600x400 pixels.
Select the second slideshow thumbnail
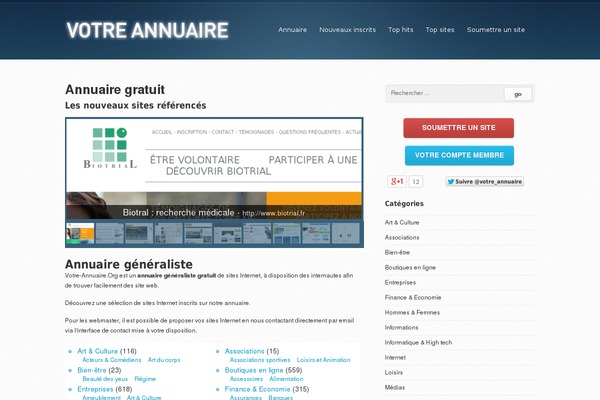click(x=109, y=233)
